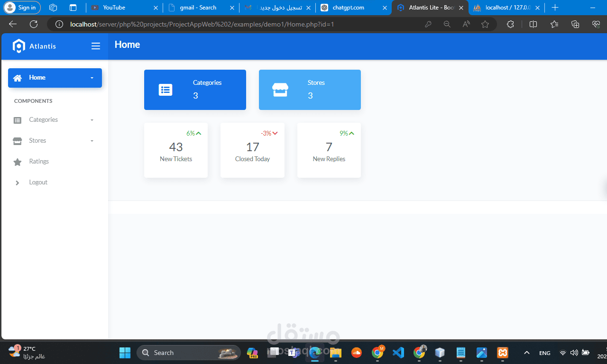Click the site information icon in address bar
Image resolution: width=607 pixels, height=364 pixels.
[x=59, y=24]
